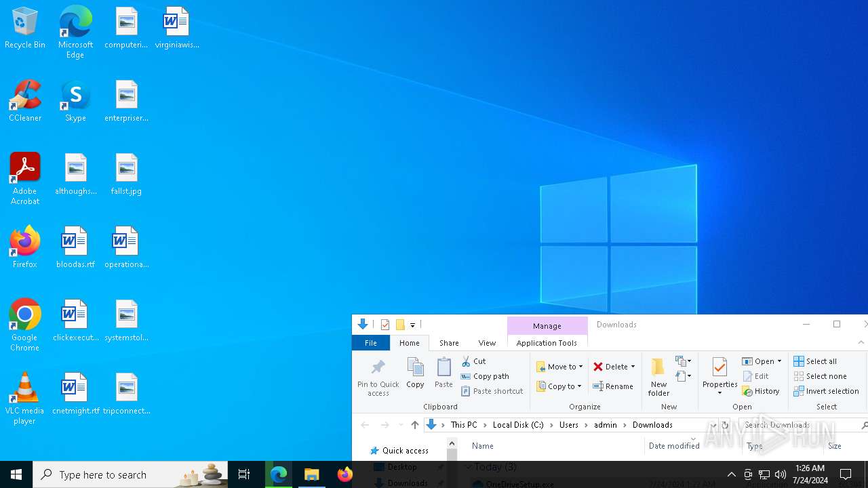Open volume control in tray
Image resolution: width=868 pixels, height=488 pixels.
[x=781, y=474]
